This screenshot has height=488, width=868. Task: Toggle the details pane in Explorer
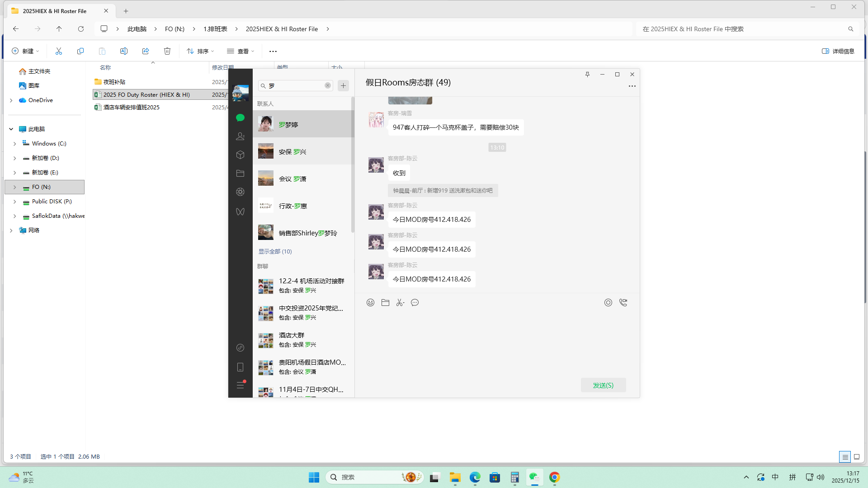click(x=838, y=51)
